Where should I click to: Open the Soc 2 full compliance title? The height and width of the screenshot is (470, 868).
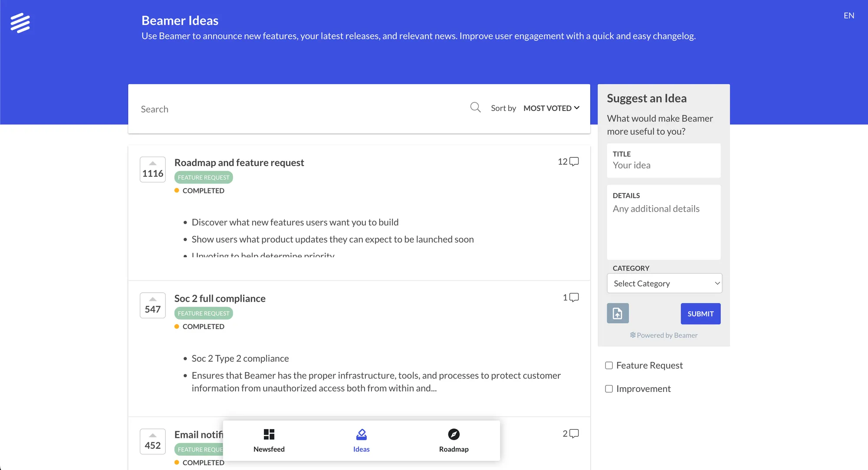[x=220, y=298]
